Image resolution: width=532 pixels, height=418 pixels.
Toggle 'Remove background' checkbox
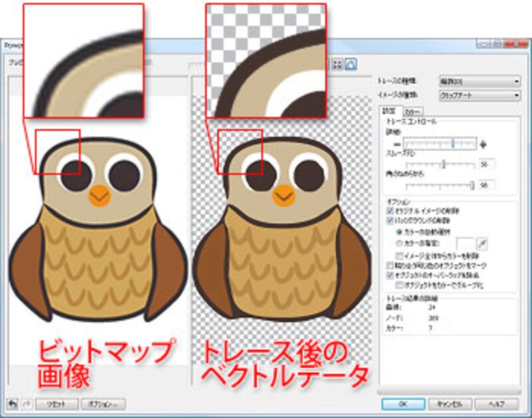[x=390, y=220]
